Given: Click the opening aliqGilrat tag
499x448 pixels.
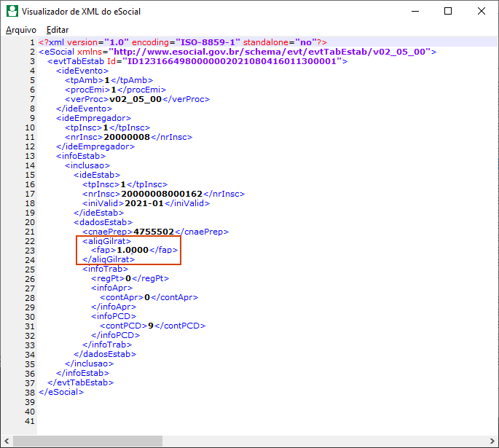Looking at the screenshot, I should coord(106,240).
